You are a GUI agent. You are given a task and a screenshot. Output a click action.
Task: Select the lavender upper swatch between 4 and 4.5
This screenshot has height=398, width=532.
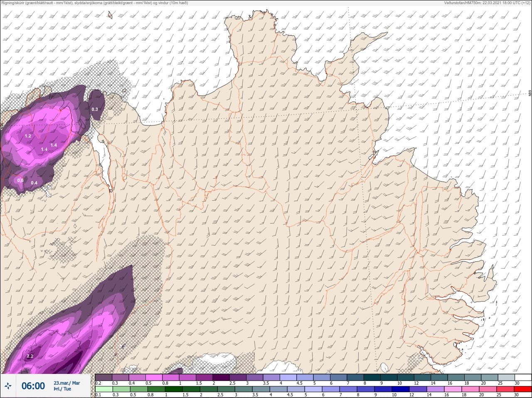point(288,377)
